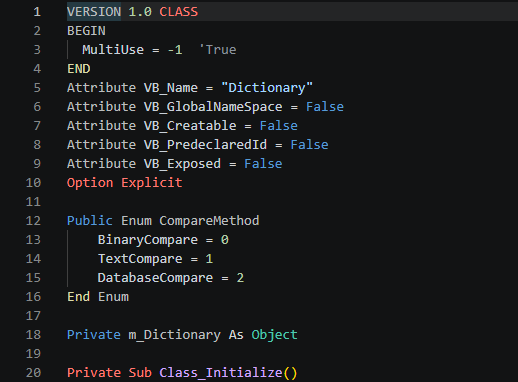
Task: Click Class_Initialize sub name
Action: click(221, 373)
